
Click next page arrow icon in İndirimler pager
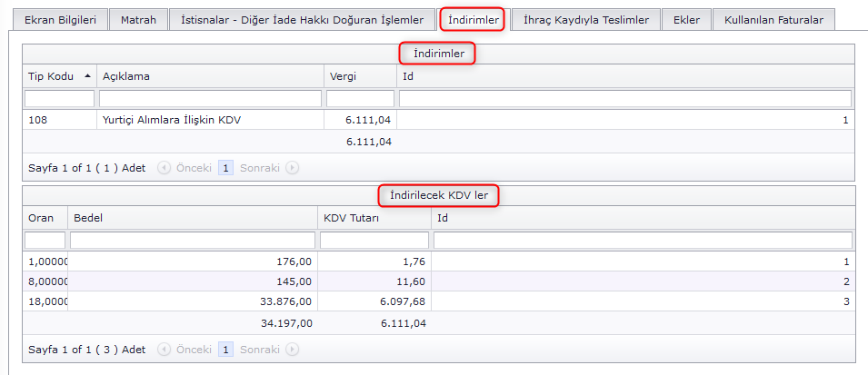(x=292, y=168)
